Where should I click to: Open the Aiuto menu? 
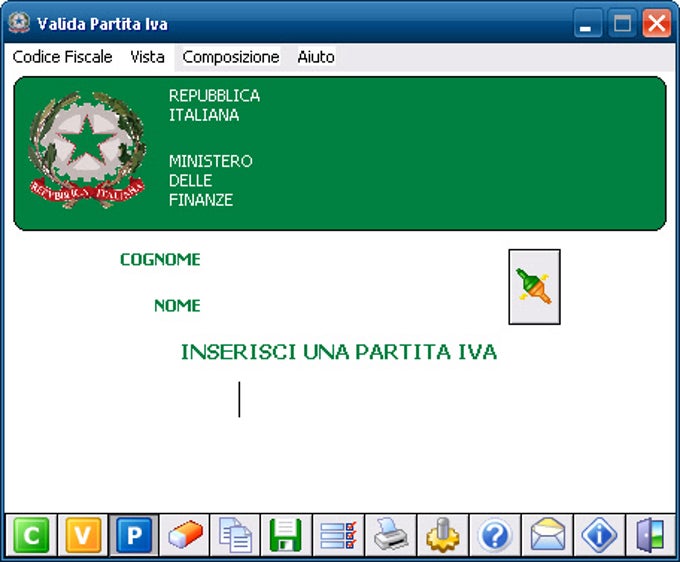316,57
